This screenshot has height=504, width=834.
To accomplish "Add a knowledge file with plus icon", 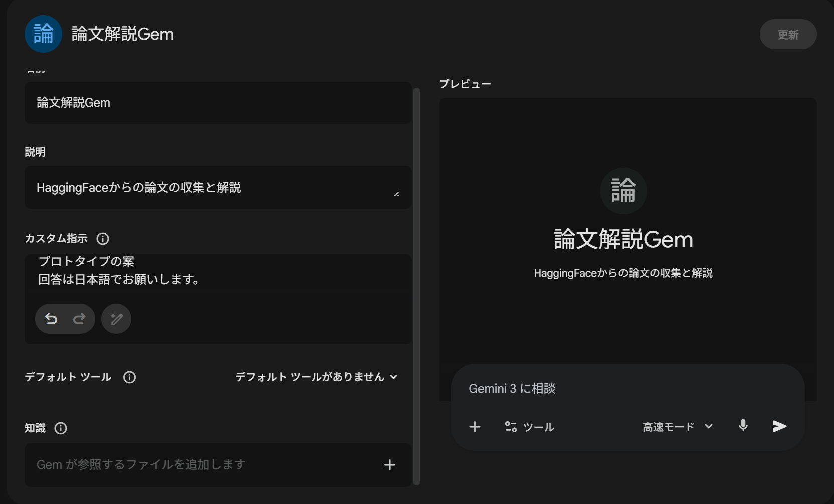I will tap(390, 465).
